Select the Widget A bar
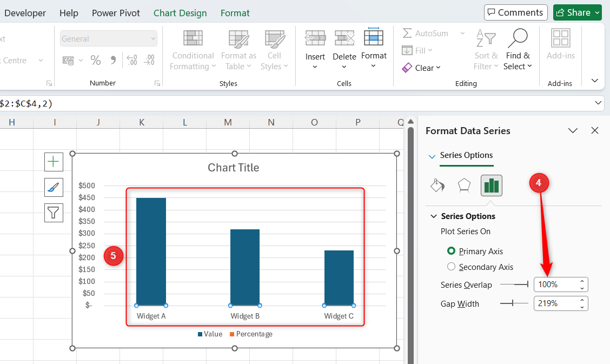 pyautogui.click(x=151, y=252)
